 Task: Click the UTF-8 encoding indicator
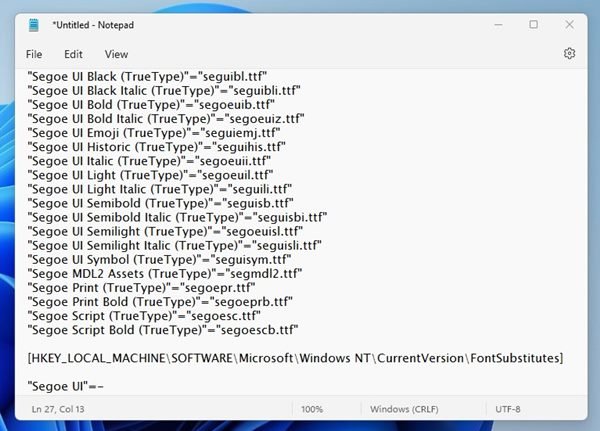pos(508,409)
